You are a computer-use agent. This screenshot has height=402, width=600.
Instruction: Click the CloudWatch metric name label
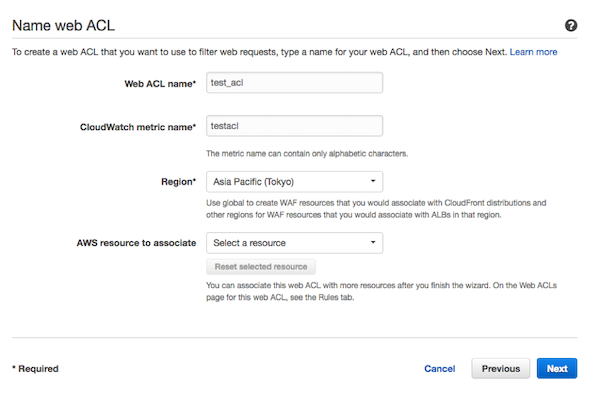click(138, 127)
